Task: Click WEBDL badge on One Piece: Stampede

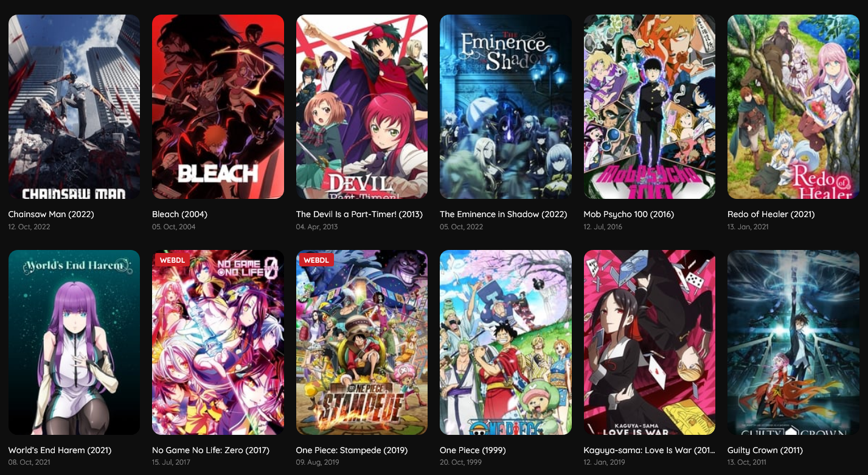Action: 316,260
